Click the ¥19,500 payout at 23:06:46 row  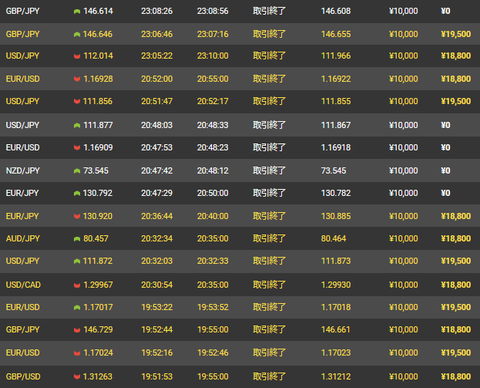[456, 34]
